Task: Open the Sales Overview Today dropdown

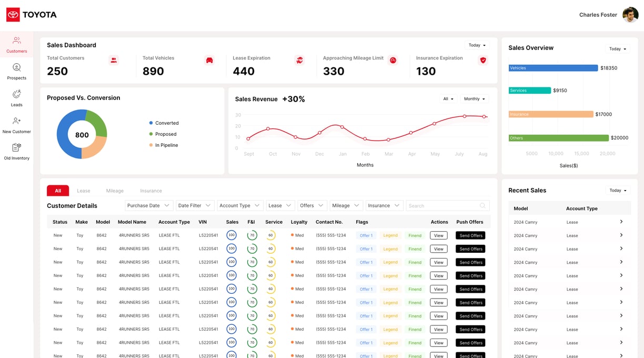Action: point(618,49)
